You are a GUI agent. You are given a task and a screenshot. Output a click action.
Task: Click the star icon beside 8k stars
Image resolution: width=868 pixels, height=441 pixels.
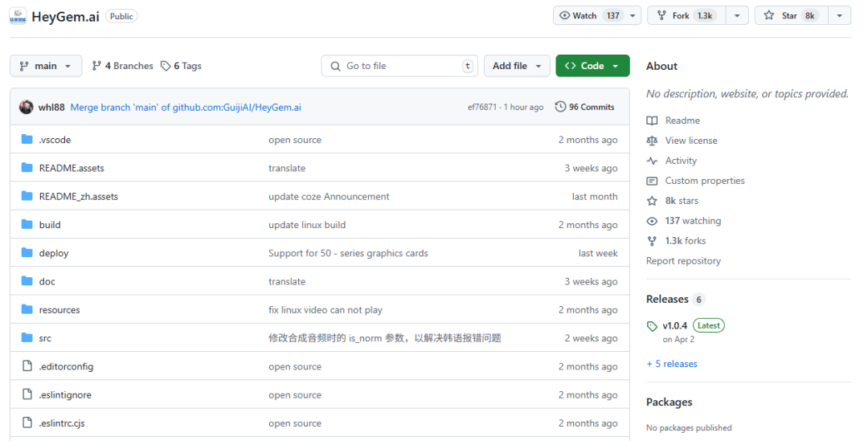click(652, 201)
